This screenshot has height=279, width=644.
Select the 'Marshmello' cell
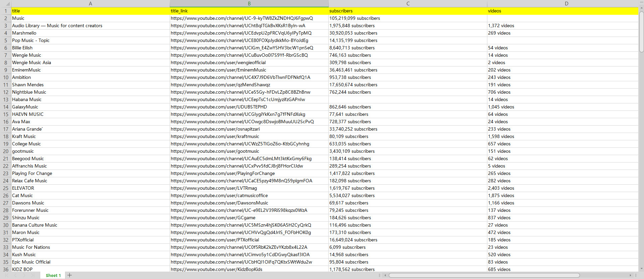point(91,33)
